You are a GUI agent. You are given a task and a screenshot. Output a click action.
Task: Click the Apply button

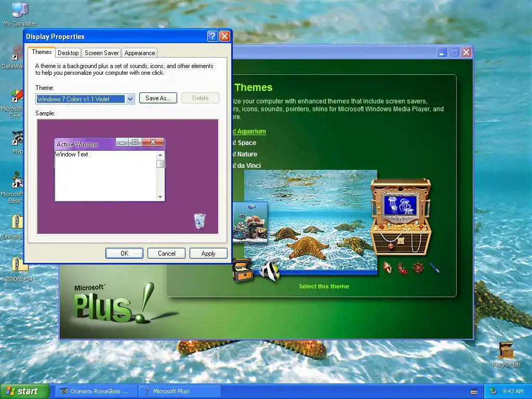[208, 253]
